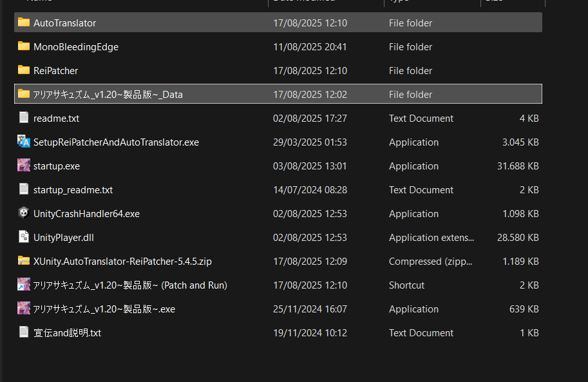Click the UnityPlayer.dll file icon
This screenshot has height=382, width=588.
tap(24, 237)
